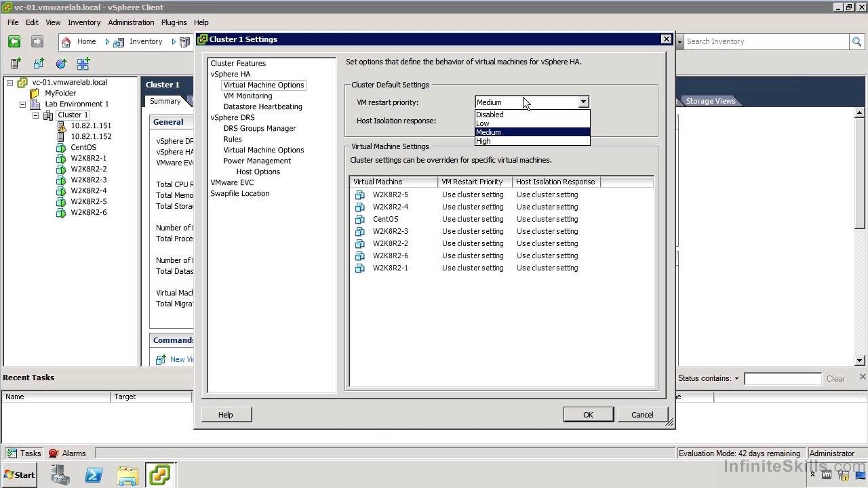Select Swapfile Location setting

(x=239, y=193)
